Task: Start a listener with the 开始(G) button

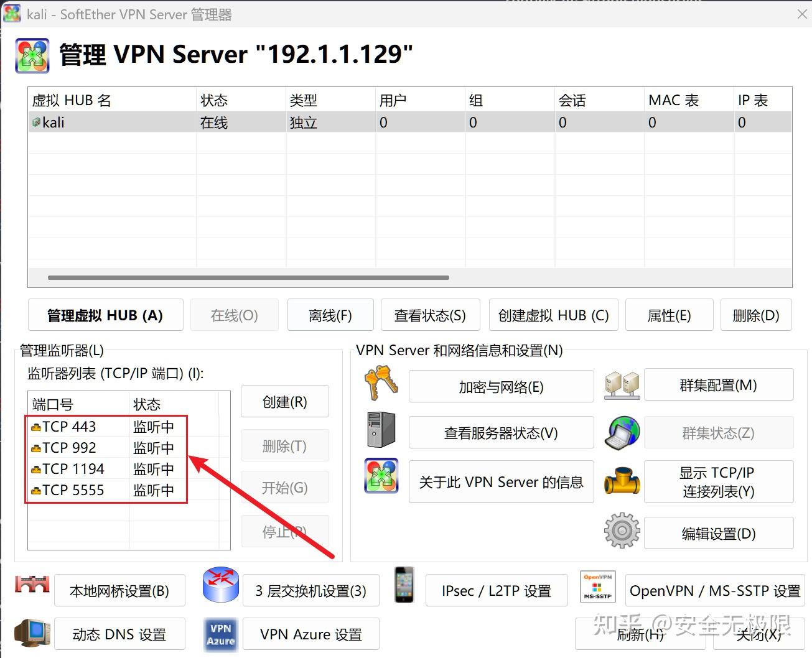Action: 284,487
